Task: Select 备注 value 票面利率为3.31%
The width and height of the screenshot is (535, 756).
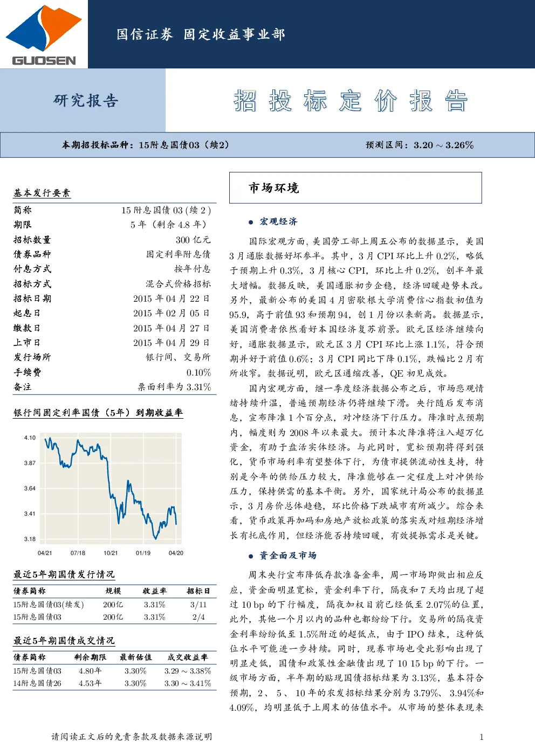Action: (174, 387)
